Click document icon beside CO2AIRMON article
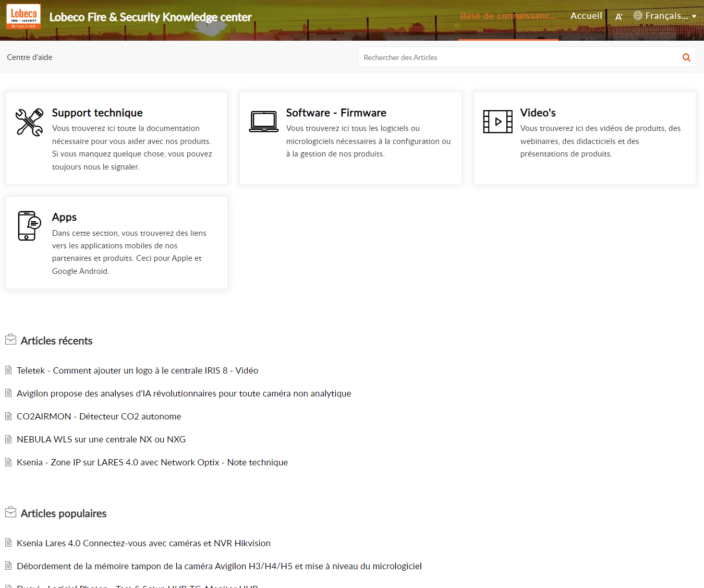This screenshot has height=588, width=704. click(x=8, y=416)
